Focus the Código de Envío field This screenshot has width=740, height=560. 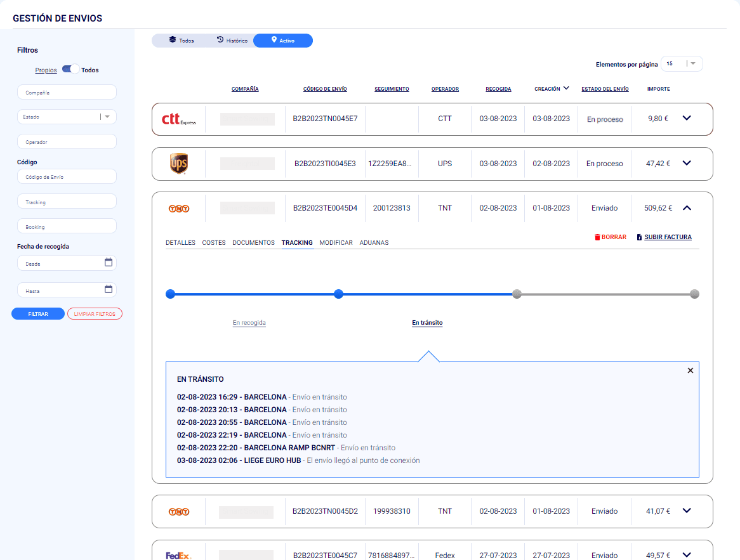67,176
